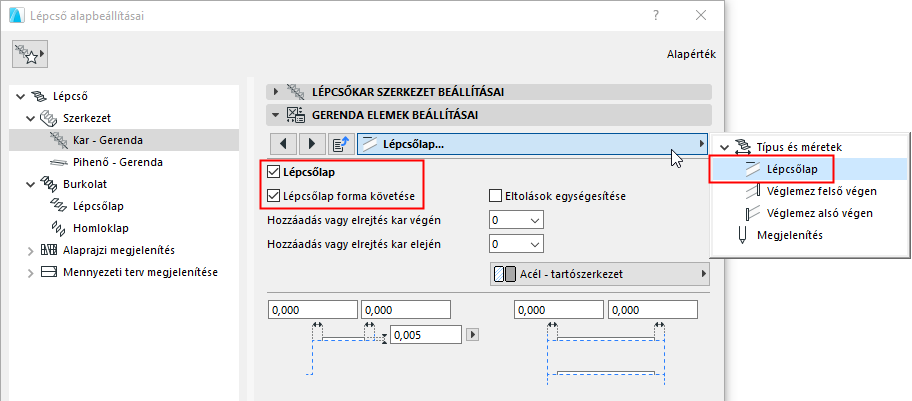Click the Típus és méretek popup icon
Viewport: 912px width, 401px height.
[743, 147]
